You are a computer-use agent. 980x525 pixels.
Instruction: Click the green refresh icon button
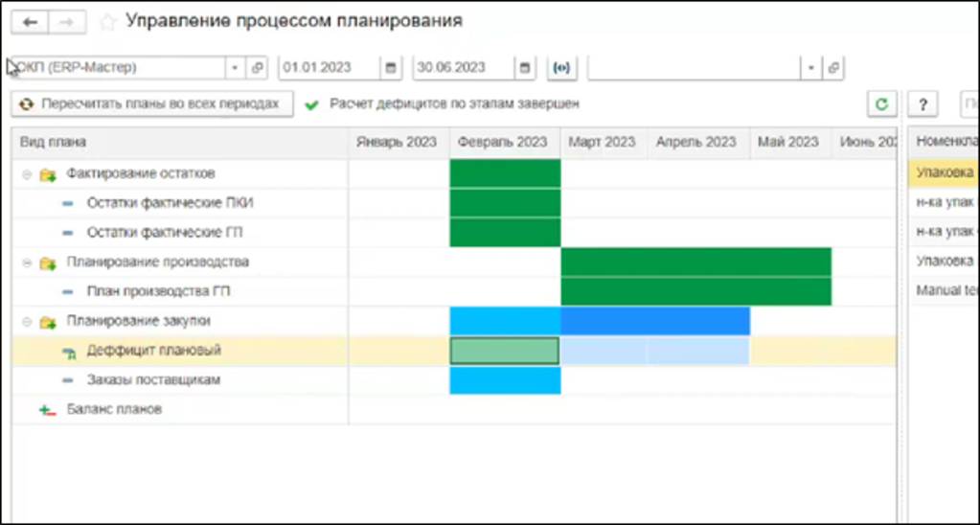880,103
